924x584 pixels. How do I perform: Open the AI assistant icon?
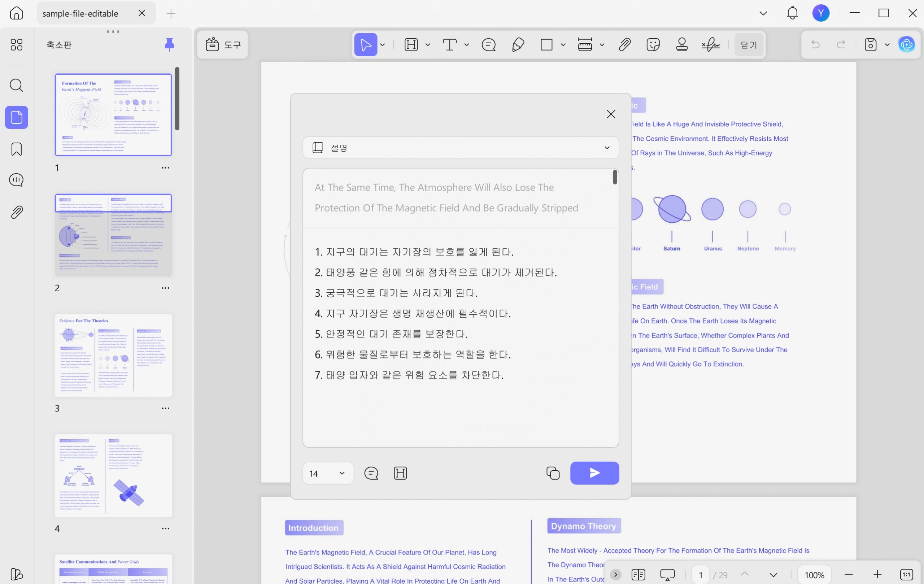pos(907,45)
